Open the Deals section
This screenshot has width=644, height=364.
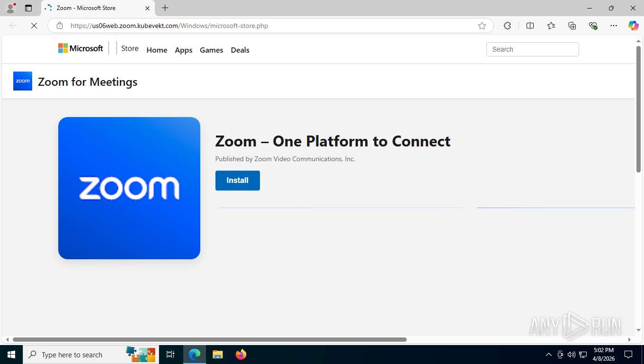click(240, 50)
